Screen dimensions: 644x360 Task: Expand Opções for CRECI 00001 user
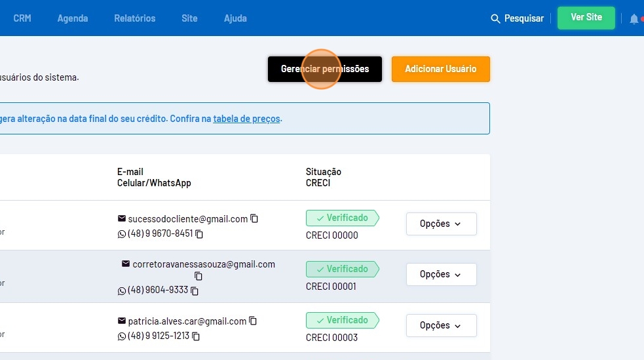[441, 274]
